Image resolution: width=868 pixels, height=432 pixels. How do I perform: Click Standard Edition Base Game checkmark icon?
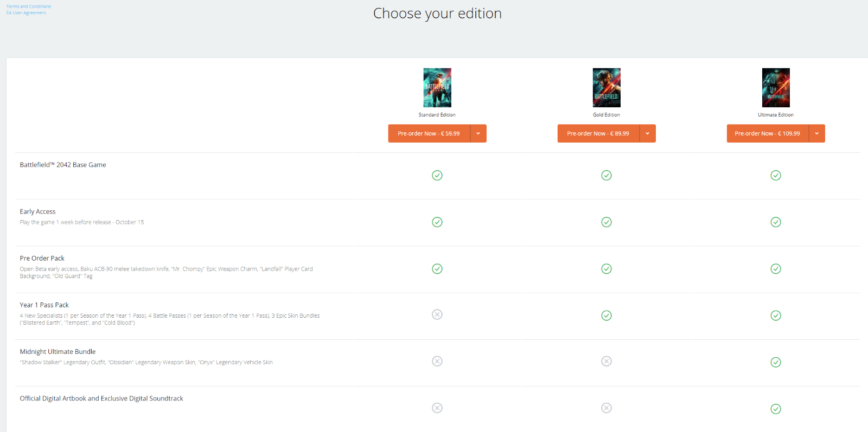tap(437, 175)
